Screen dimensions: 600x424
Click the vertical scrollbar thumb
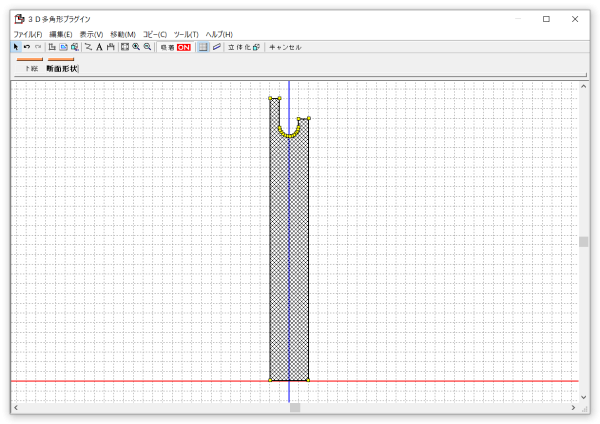tap(584, 241)
